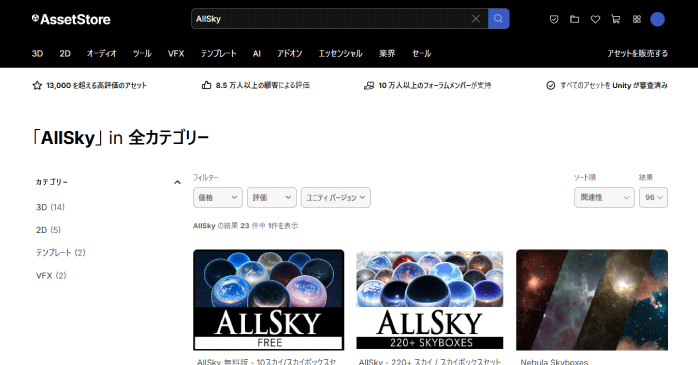The height and width of the screenshot is (365, 698).
Task: Open the heart favorites icon
Action: click(595, 19)
